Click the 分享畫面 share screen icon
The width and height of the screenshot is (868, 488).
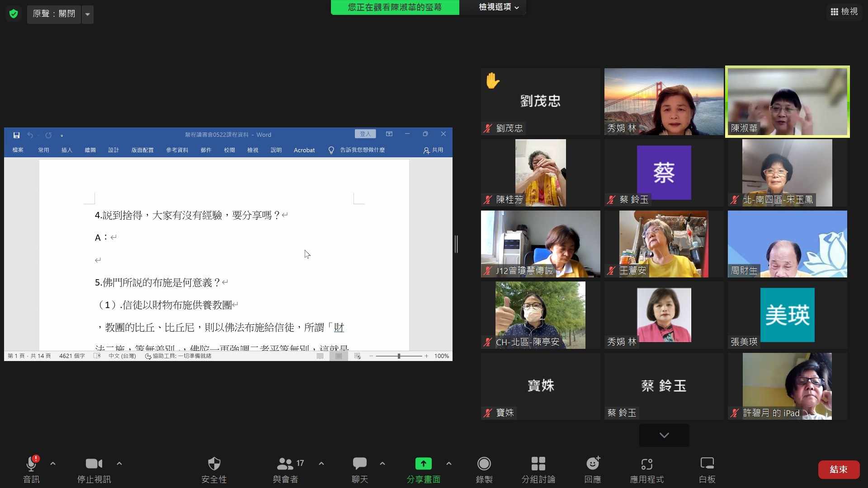click(x=423, y=464)
